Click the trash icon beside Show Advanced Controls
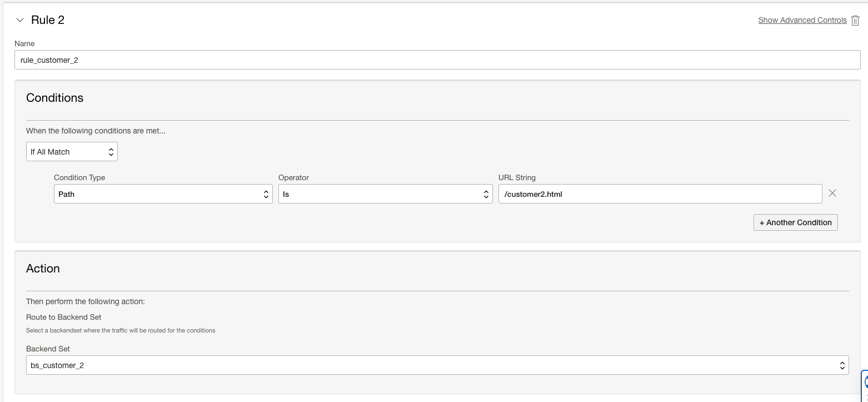The image size is (868, 402). pos(855,20)
